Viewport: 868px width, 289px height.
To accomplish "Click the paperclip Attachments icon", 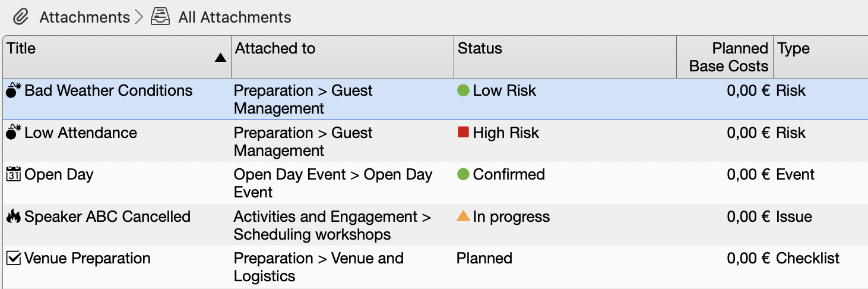I will 21,17.
